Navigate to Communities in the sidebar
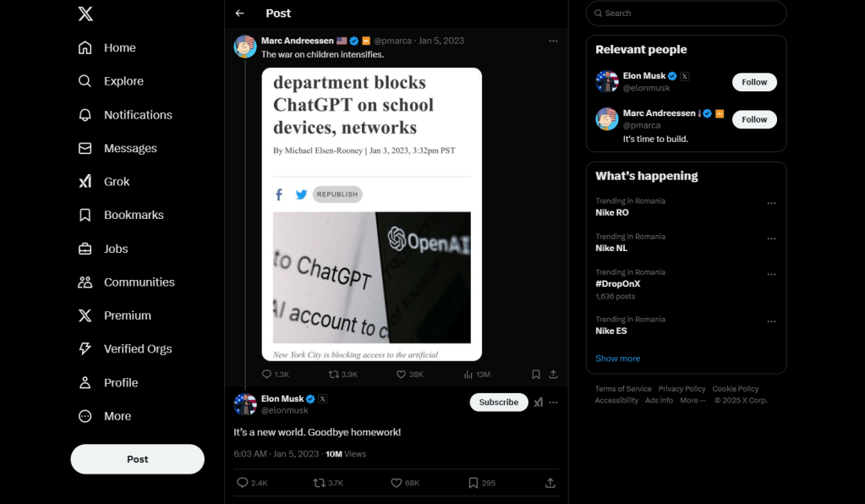 (x=139, y=282)
